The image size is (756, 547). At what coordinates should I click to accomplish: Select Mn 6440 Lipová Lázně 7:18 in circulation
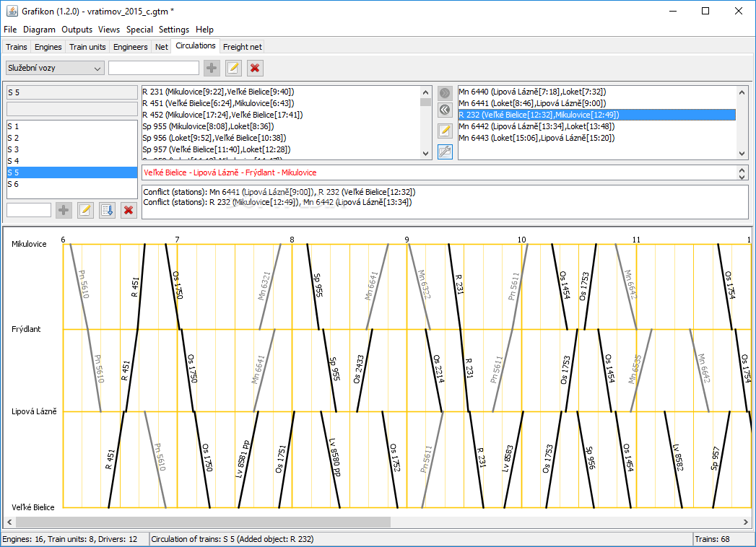pyautogui.click(x=597, y=92)
